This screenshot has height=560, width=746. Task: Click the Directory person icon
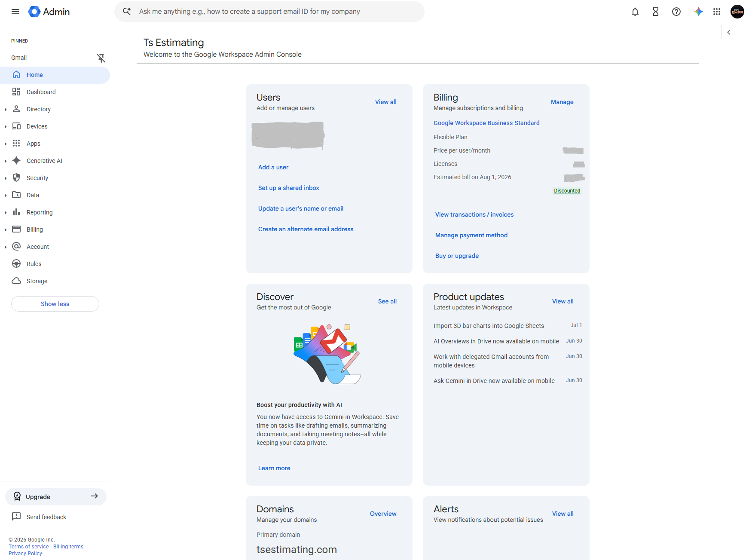(x=16, y=109)
